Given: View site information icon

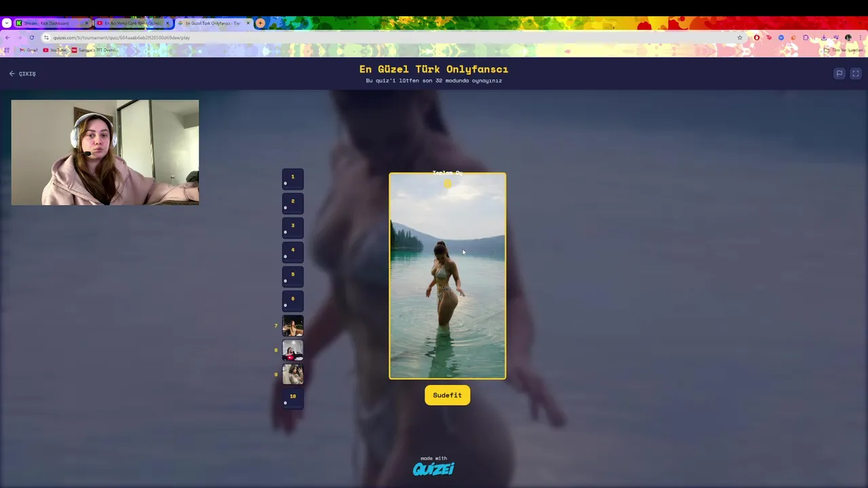Looking at the screenshot, I should pyautogui.click(x=46, y=37).
